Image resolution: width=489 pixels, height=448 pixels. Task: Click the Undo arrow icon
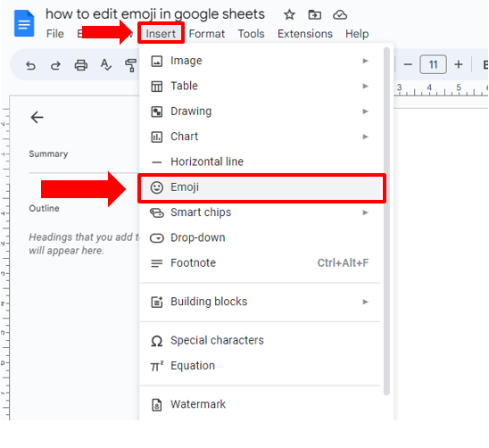coord(30,65)
